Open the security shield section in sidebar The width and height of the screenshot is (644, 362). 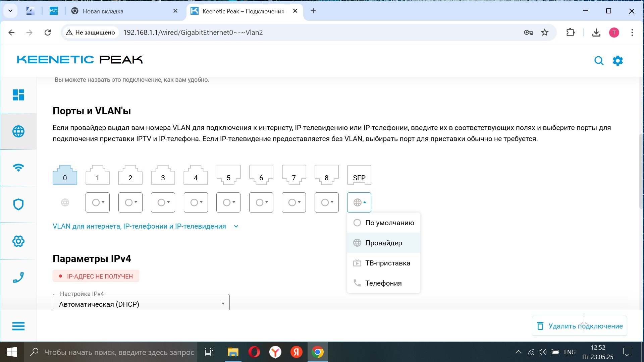pyautogui.click(x=18, y=204)
